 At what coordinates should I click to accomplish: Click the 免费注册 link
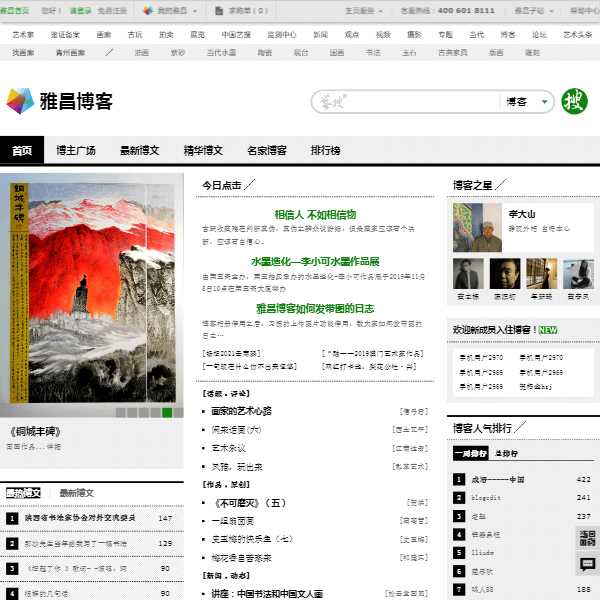pyautogui.click(x=112, y=11)
